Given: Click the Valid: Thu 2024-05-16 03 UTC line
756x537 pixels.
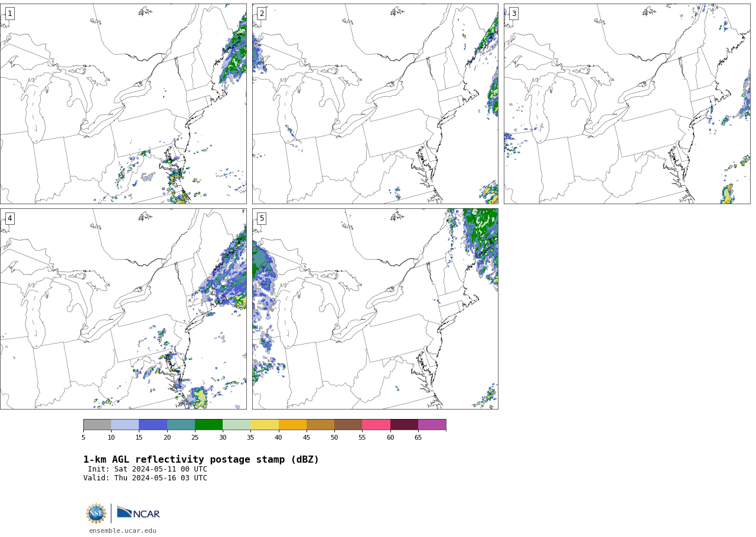Looking at the screenshot, I should pos(145,478).
